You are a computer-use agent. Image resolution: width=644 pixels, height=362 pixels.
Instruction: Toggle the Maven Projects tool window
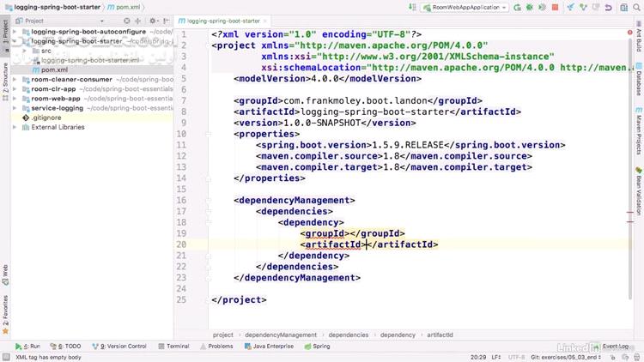click(x=639, y=131)
